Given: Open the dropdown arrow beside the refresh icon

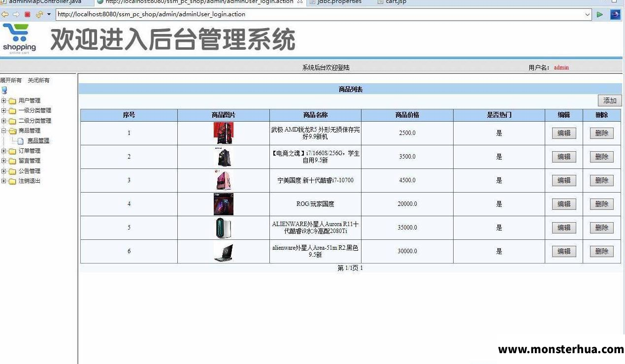Looking at the screenshot, I should [49, 14].
